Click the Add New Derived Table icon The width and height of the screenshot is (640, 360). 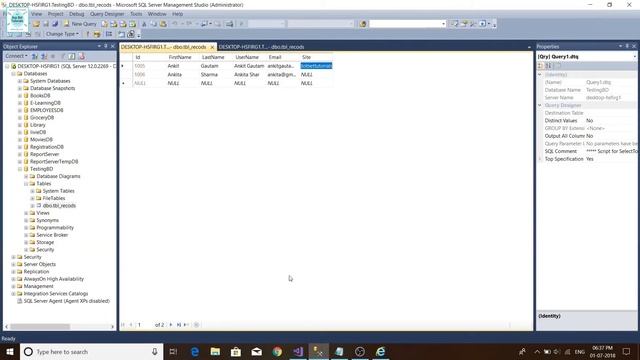pyautogui.click(x=131, y=34)
